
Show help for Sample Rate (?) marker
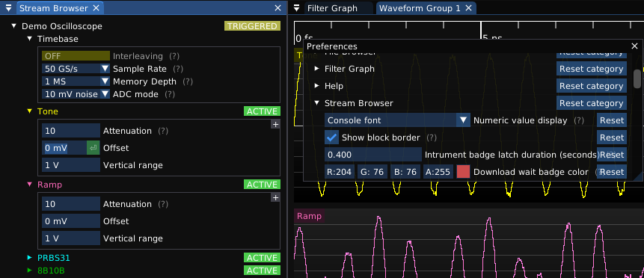click(178, 69)
